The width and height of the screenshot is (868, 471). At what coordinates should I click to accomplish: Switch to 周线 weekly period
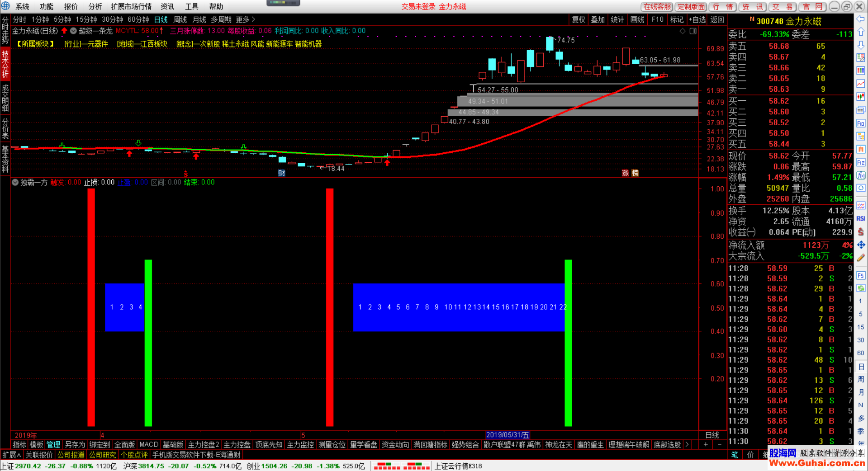[x=180, y=19]
